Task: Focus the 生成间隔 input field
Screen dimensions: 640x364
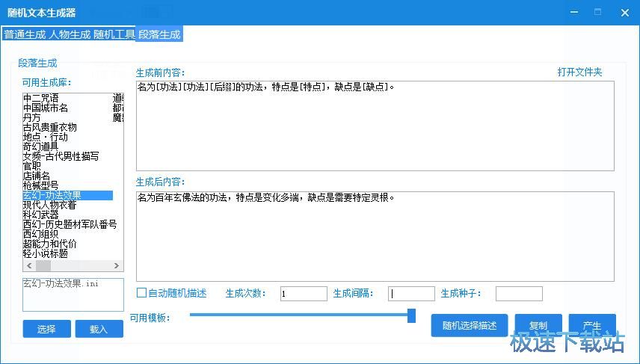Action: point(411,294)
